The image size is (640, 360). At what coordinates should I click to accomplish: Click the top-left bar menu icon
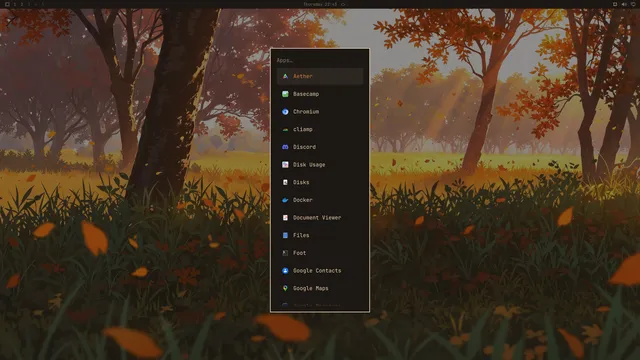[7, 4]
